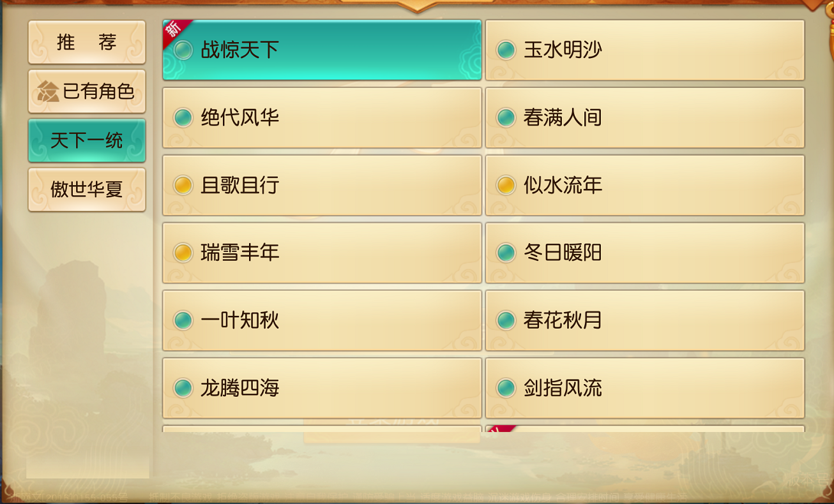Switch to the 已有角色 tab

tap(87, 91)
